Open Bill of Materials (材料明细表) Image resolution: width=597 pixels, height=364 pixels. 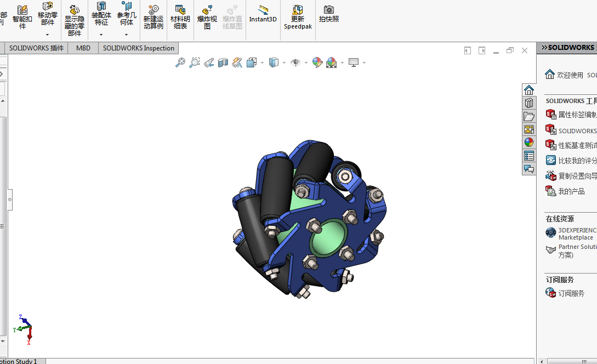(180, 17)
